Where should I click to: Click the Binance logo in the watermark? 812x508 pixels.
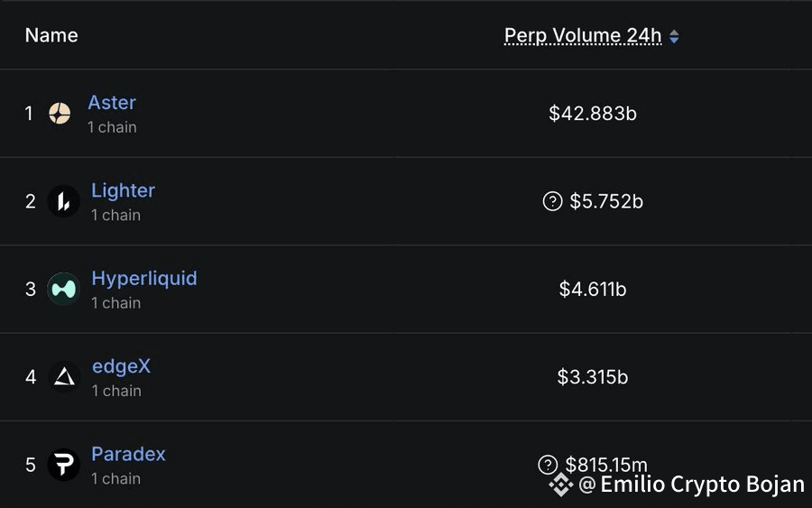pyautogui.click(x=561, y=485)
